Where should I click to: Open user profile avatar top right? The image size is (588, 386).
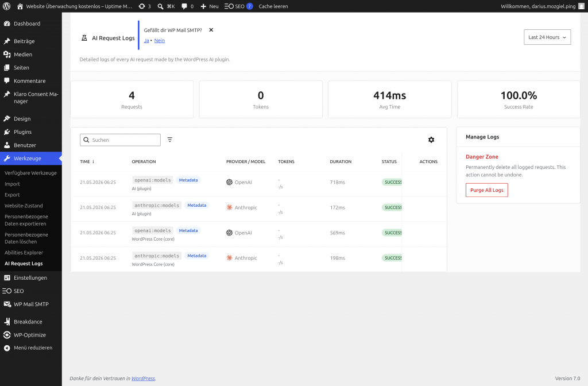pos(581,6)
